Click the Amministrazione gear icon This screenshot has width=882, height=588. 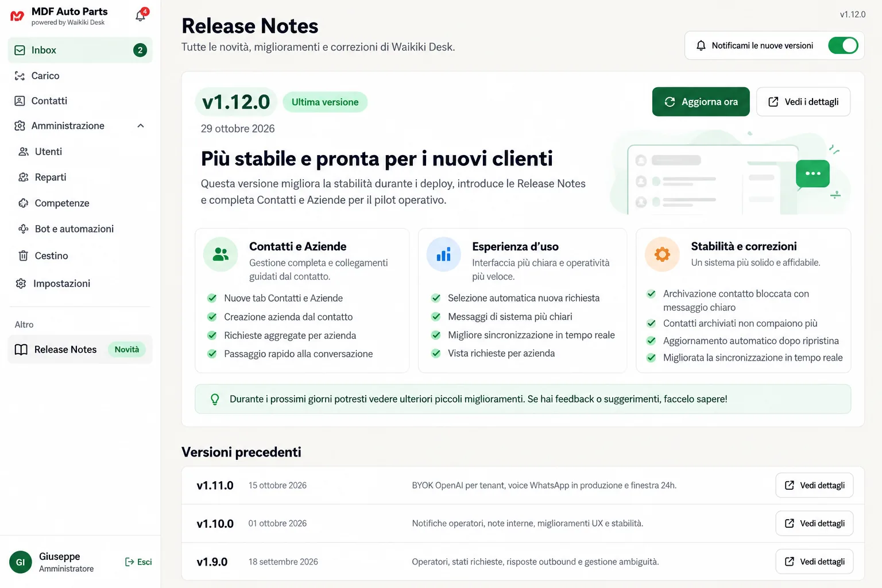tap(20, 126)
